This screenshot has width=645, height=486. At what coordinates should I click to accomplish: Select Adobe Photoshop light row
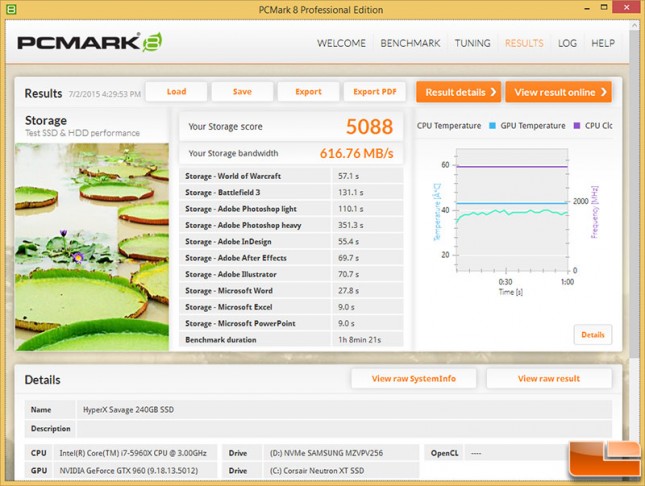click(291, 209)
